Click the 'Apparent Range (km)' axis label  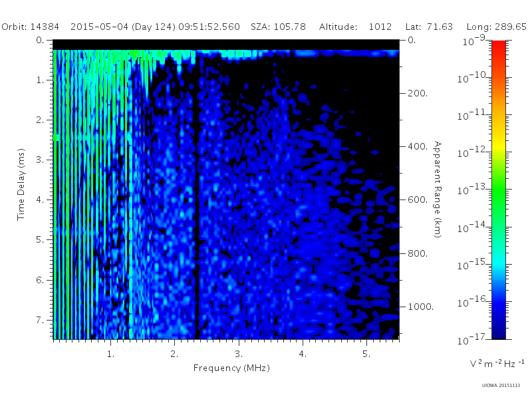(x=438, y=190)
